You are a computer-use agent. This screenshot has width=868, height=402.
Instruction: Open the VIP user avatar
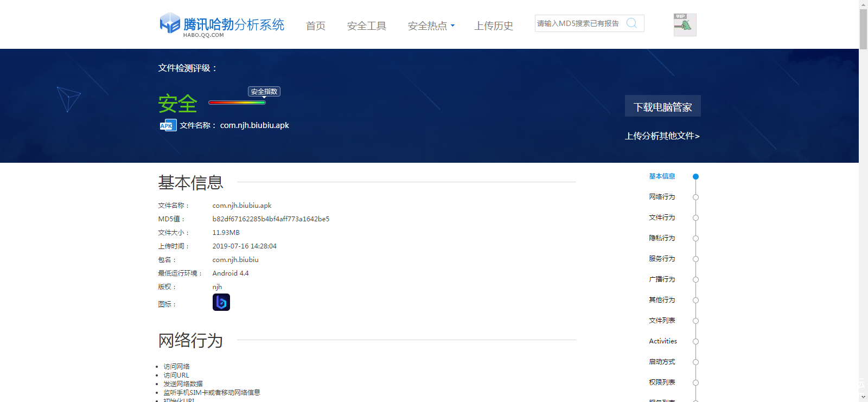coord(685,25)
